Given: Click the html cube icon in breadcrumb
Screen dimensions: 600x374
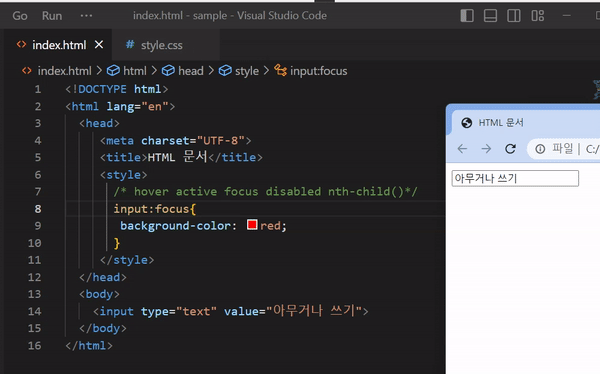Looking at the screenshot, I should (x=113, y=70).
